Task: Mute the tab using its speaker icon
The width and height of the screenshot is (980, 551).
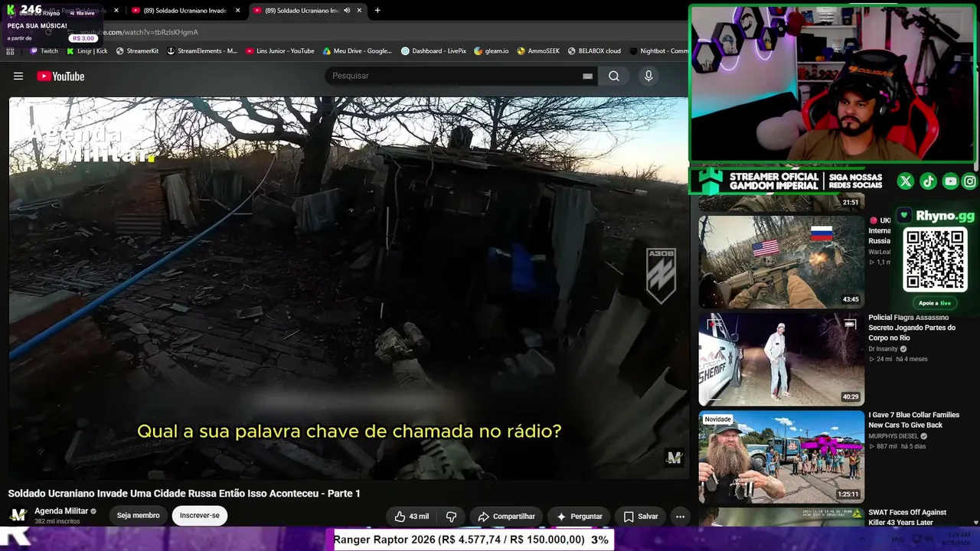Action: [x=347, y=11]
